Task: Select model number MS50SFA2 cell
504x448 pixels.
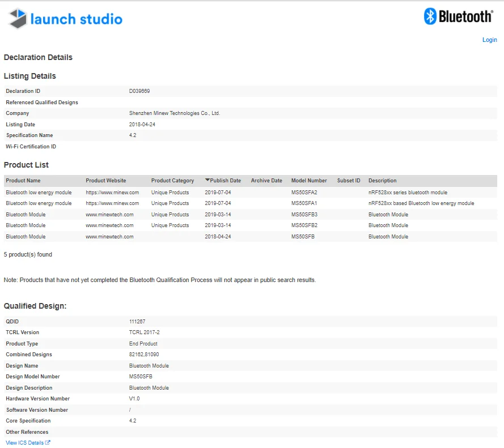Action: 304,193
